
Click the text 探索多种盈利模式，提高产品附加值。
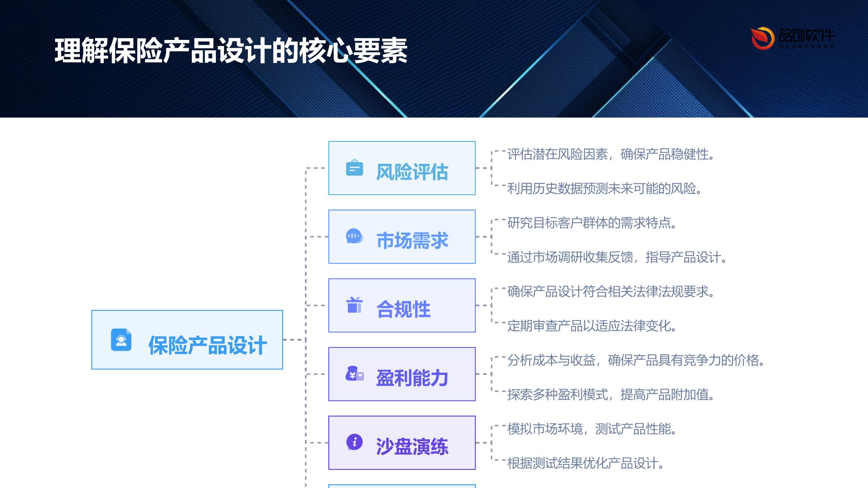[611, 394]
